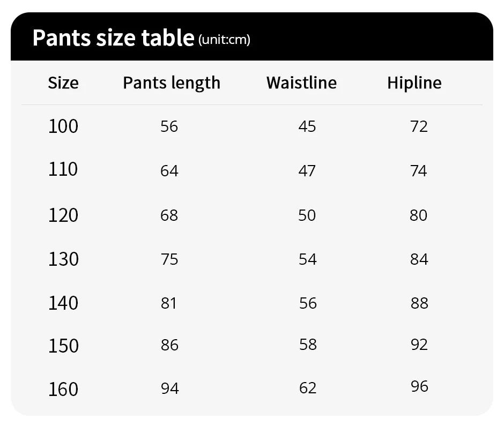Click pants length value 81 for size 140

coord(169,303)
